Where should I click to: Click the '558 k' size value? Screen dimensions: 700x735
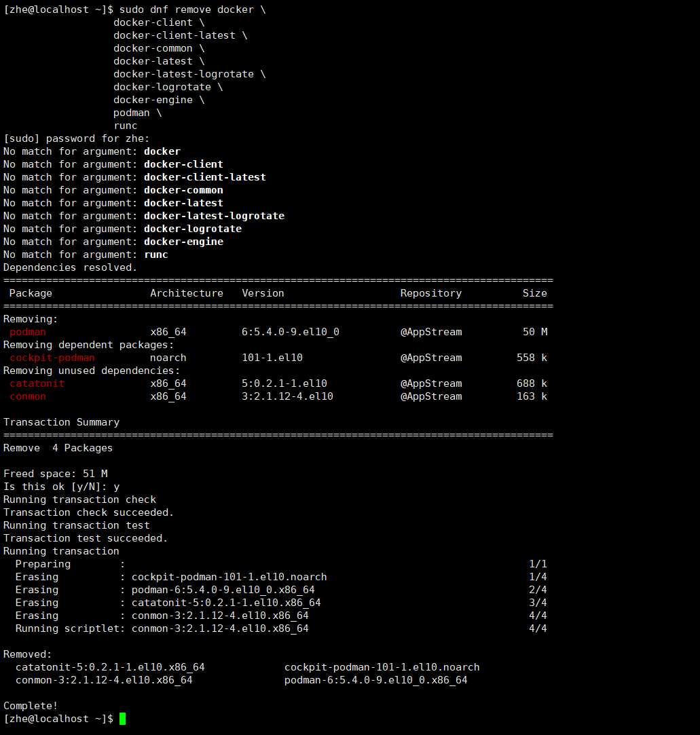click(x=532, y=358)
